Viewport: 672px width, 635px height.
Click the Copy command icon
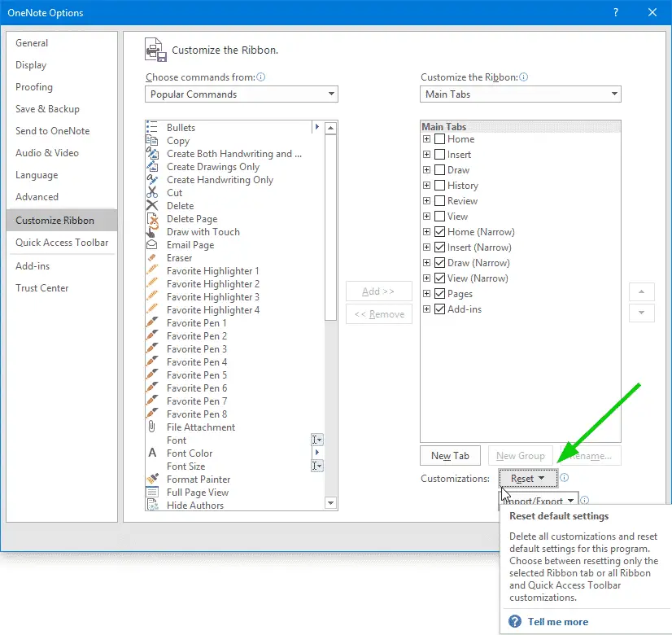click(152, 141)
